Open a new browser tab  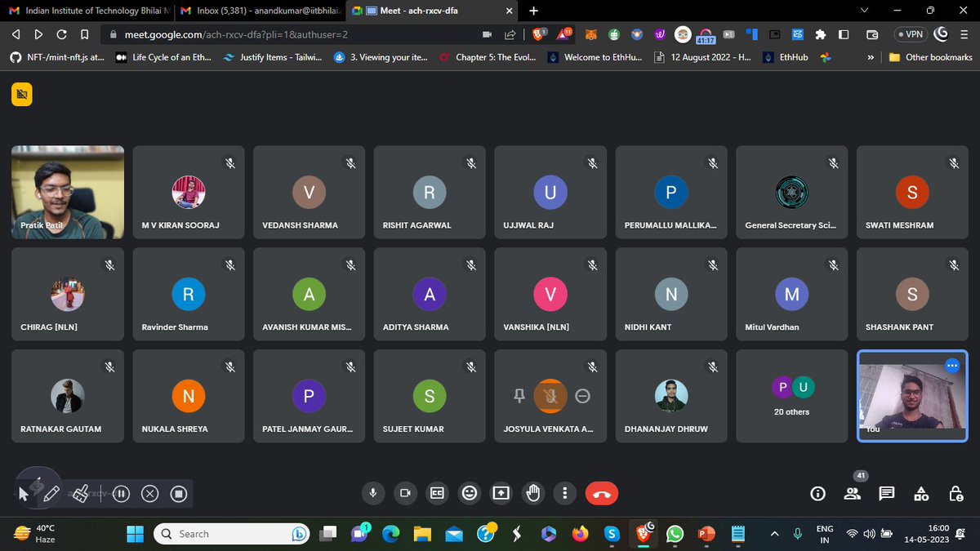point(533,11)
